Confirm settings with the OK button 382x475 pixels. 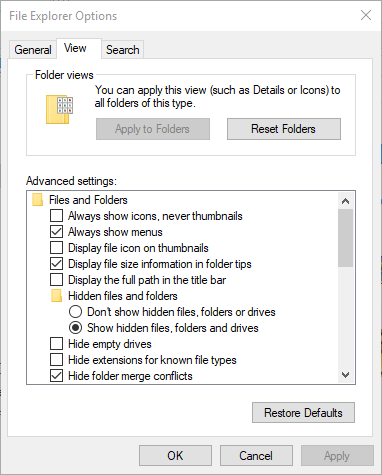[175, 455]
